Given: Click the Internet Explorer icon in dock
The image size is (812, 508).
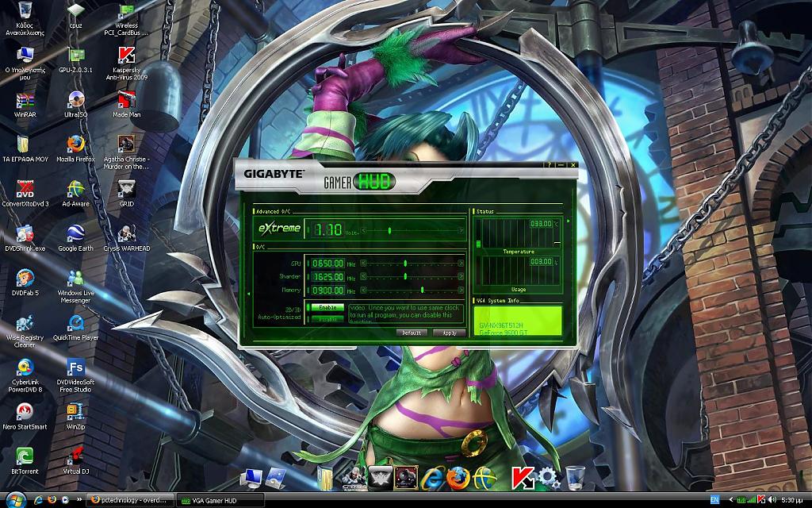Looking at the screenshot, I should pyautogui.click(x=431, y=479).
